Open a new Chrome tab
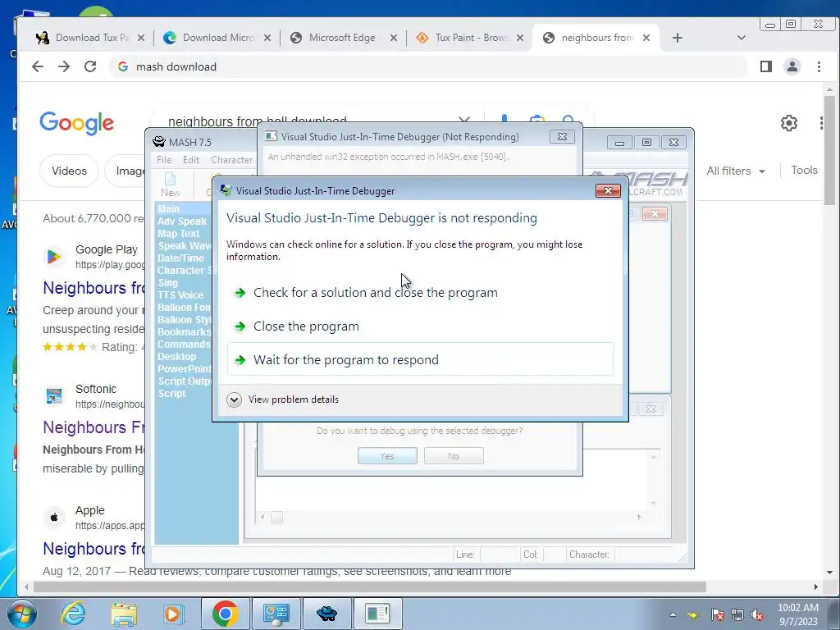Screen dimensions: 840x630 click(677, 38)
